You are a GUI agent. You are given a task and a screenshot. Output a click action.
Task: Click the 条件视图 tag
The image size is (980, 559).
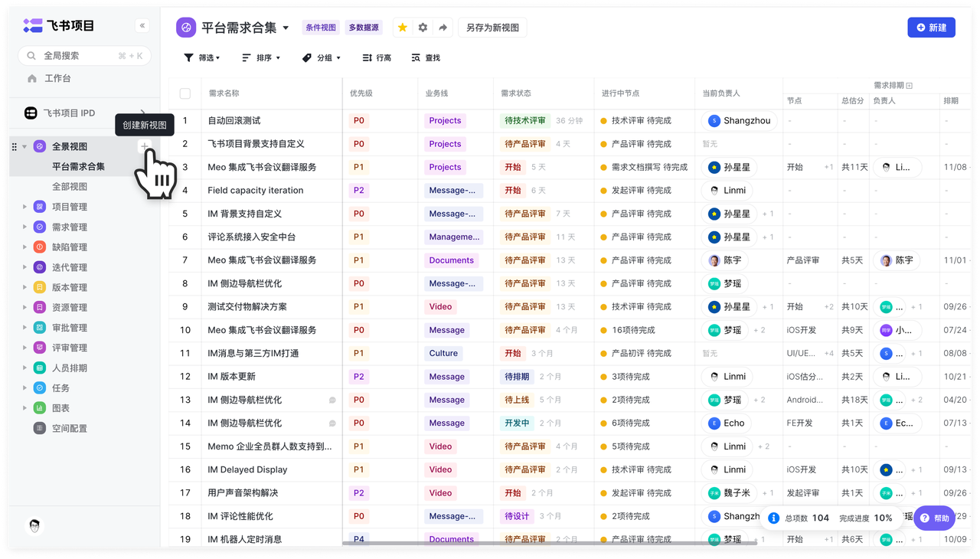321,28
